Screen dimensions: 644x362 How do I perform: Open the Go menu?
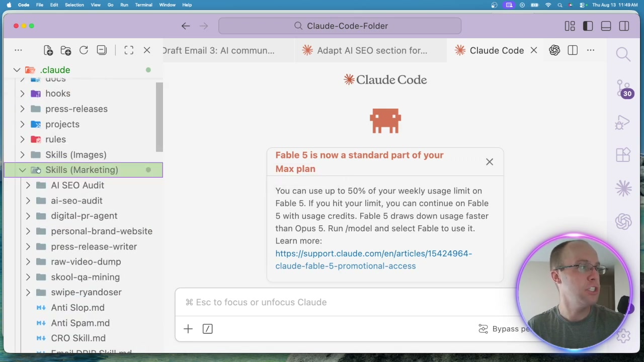click(110, 5)
